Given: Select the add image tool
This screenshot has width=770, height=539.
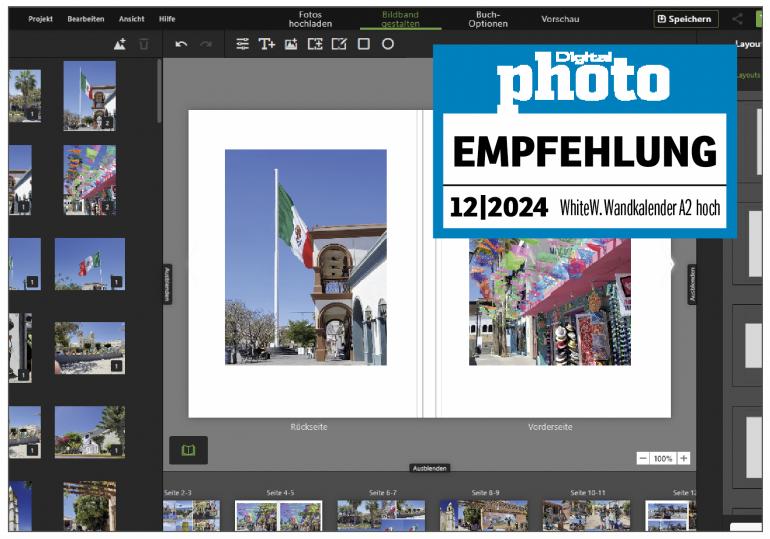Looking at the screenshot, I should tap(291, 44).
